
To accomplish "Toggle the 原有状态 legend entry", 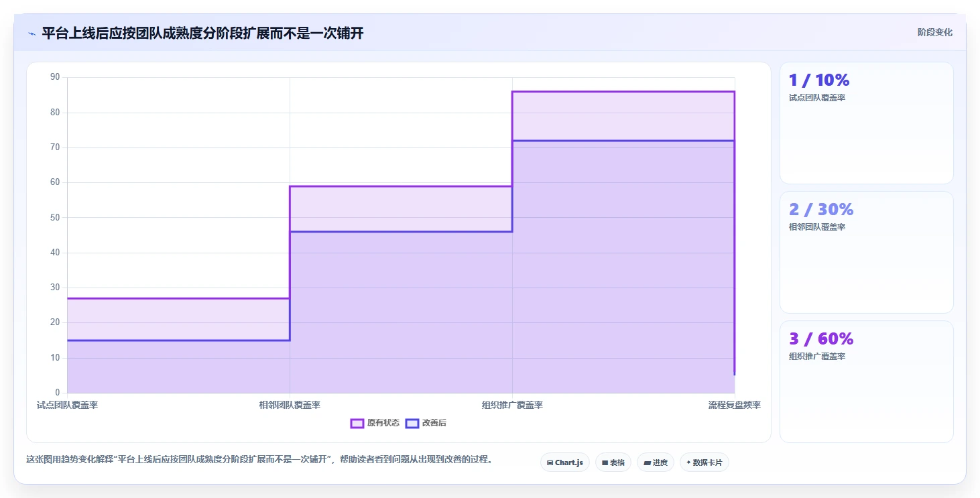I will click(375, 423).
